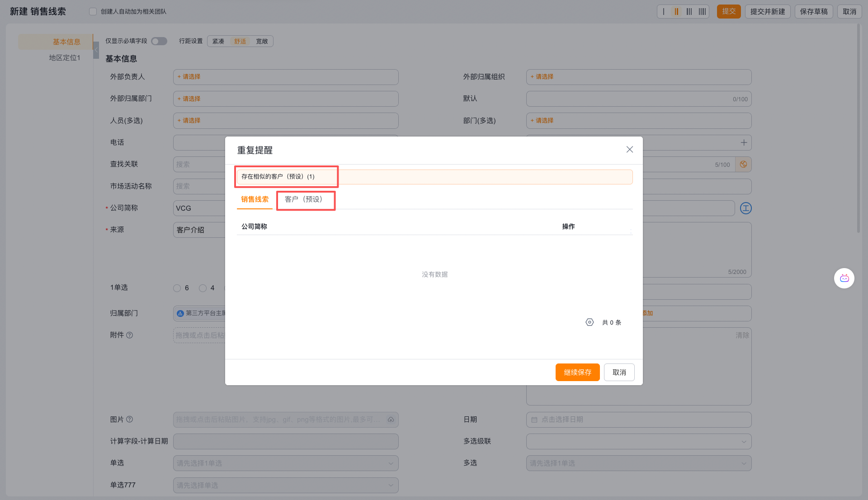Click 取消 in the dialog footer

click(619, 373)
